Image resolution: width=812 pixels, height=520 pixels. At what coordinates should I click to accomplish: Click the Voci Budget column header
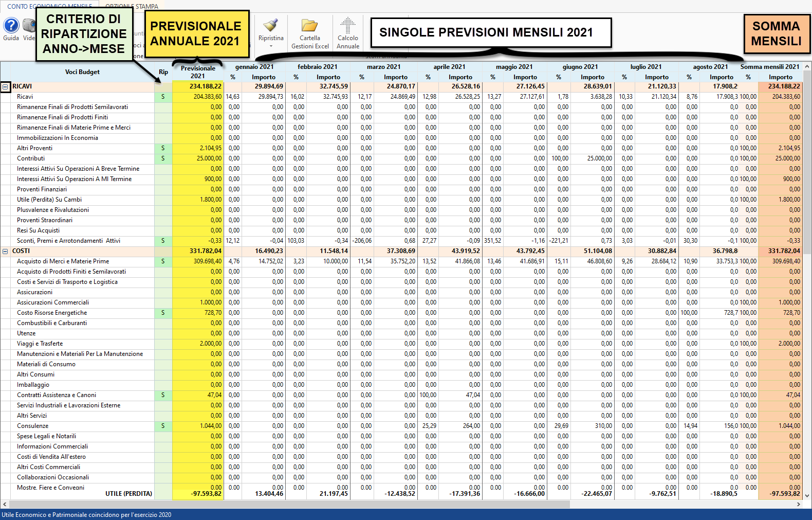click(82, 72)
